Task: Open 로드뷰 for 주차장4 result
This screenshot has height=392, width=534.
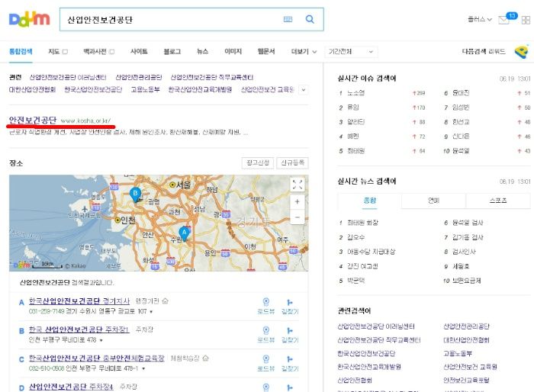Action: [266, 387]
